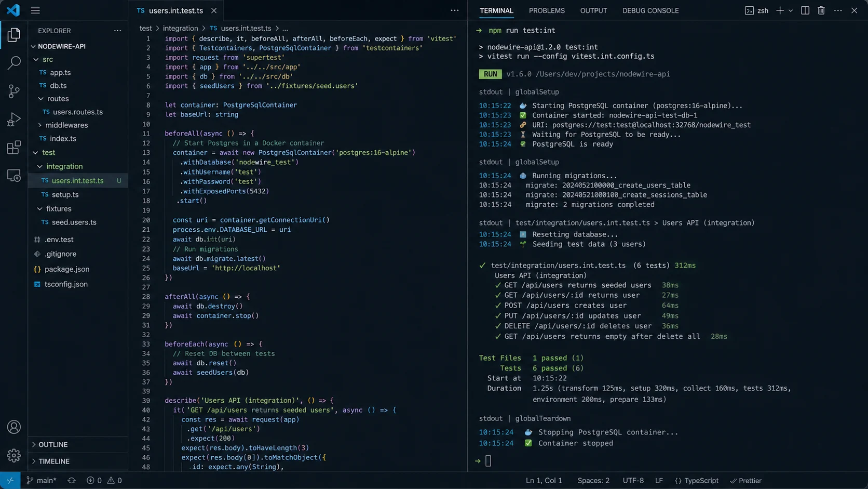The width and height of the screenshot is (868, 489).
Task: Add a new terminal with plus icon
Action: pos(780,10)
